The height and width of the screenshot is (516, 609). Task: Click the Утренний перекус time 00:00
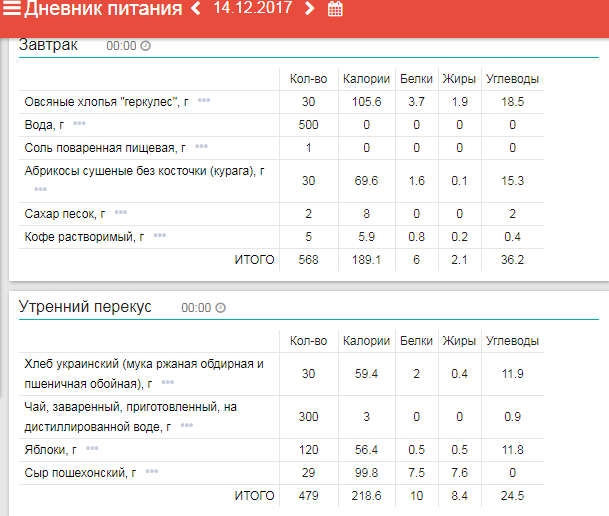(195, 308)
